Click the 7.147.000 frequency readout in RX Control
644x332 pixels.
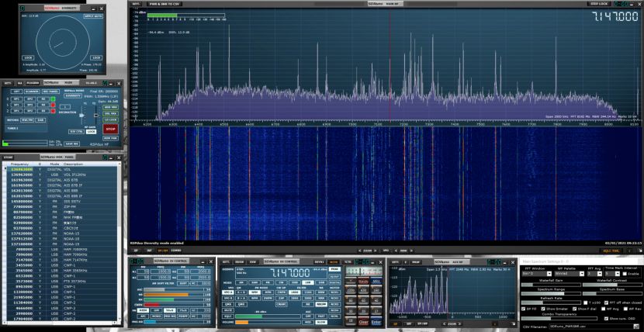coord(291,272)
